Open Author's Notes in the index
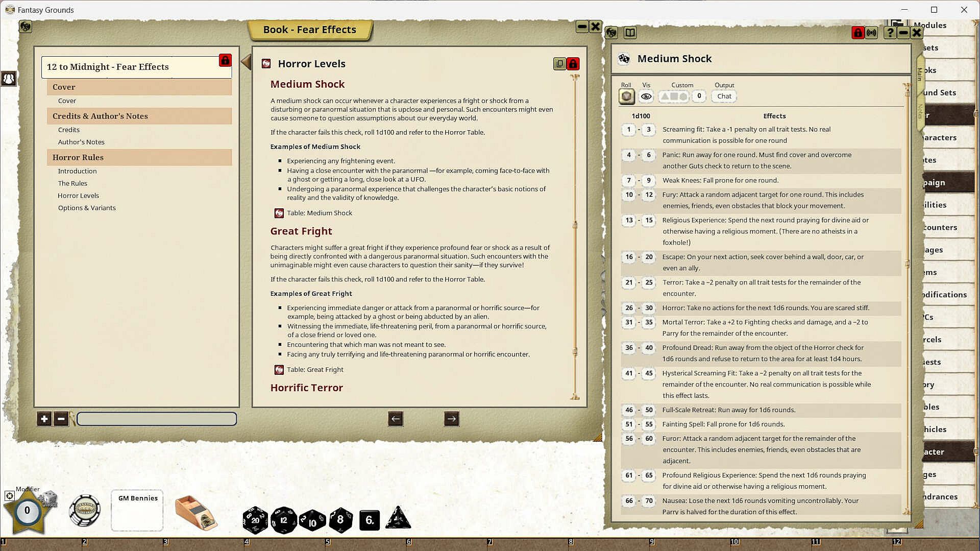 81,142
